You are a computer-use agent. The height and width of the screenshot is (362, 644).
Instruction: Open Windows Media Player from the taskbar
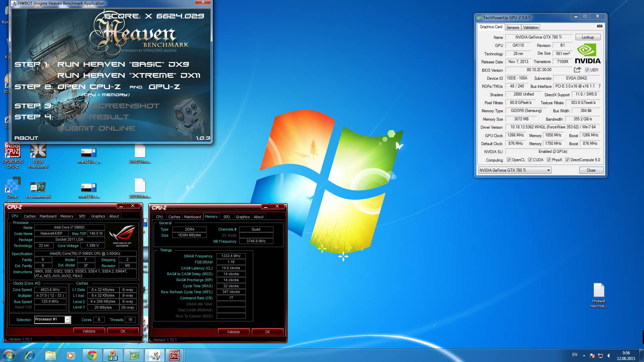(70, 355)
